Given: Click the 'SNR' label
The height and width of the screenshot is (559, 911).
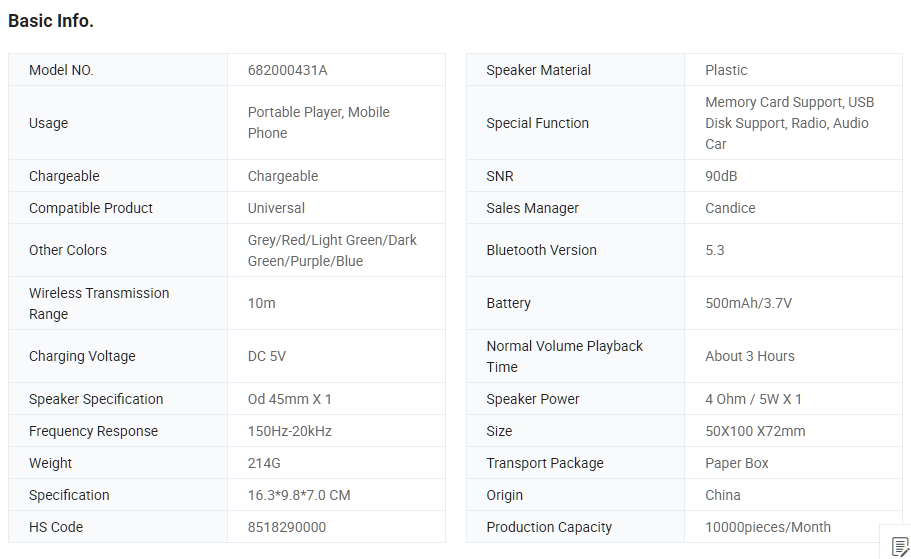Looking at the screenshot, I should 500,176.
